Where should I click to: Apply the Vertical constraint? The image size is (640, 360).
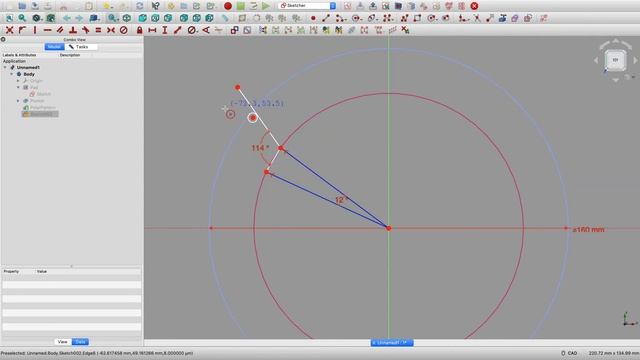[x=35, y=30]
